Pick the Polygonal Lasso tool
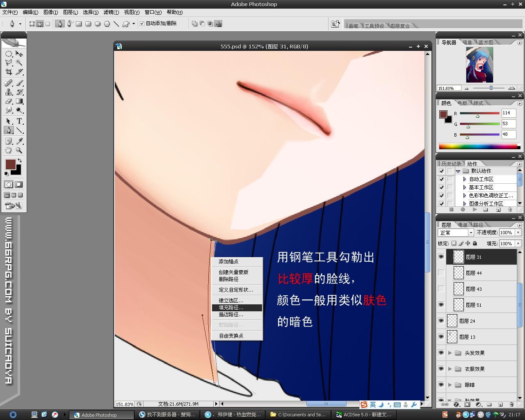 (9, 63)
